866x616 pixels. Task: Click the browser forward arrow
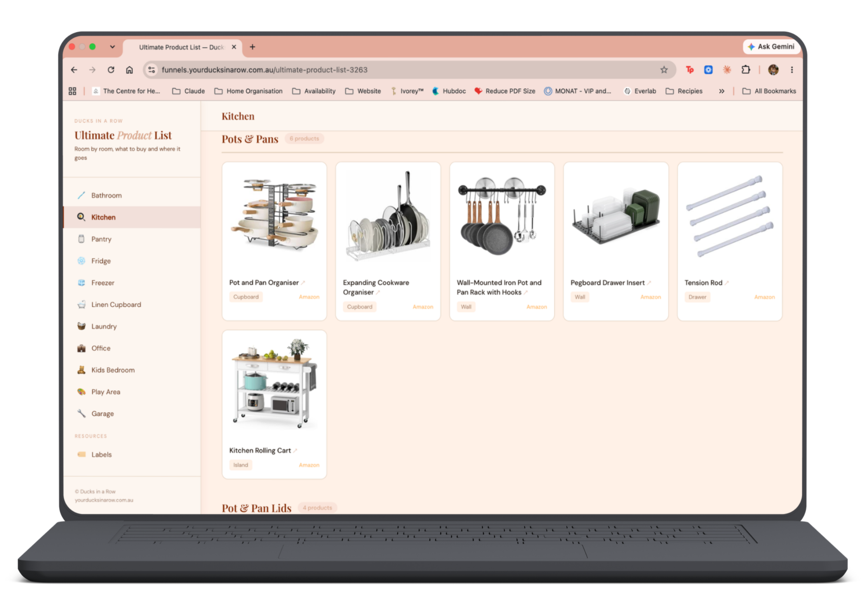coord(92,70)
